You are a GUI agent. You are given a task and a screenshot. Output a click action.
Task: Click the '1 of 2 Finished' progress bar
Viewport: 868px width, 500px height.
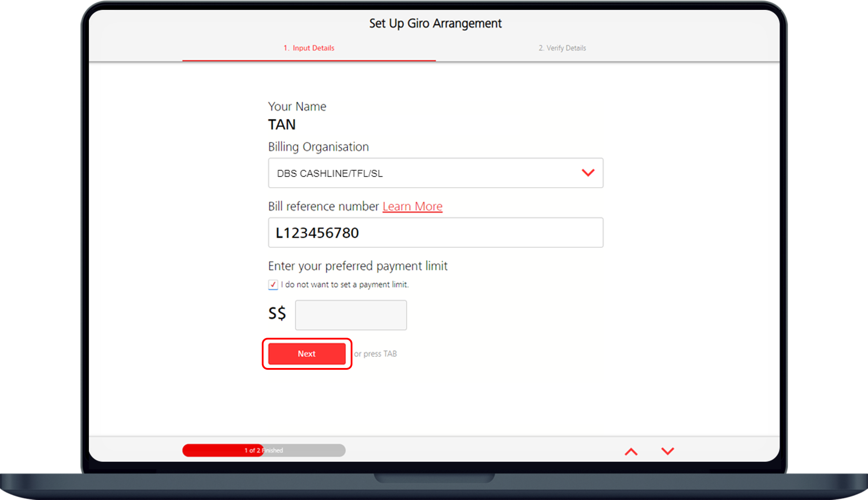pos(264,450)
